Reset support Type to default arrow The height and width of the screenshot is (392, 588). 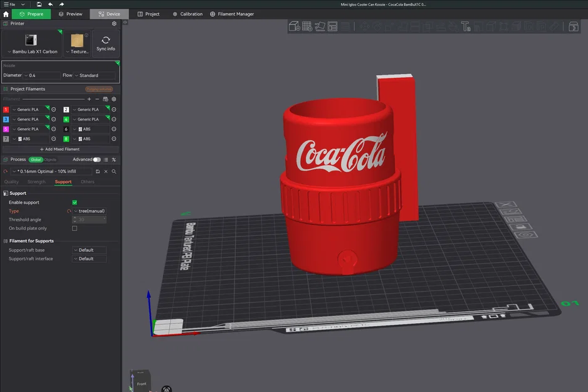(69, 211)
